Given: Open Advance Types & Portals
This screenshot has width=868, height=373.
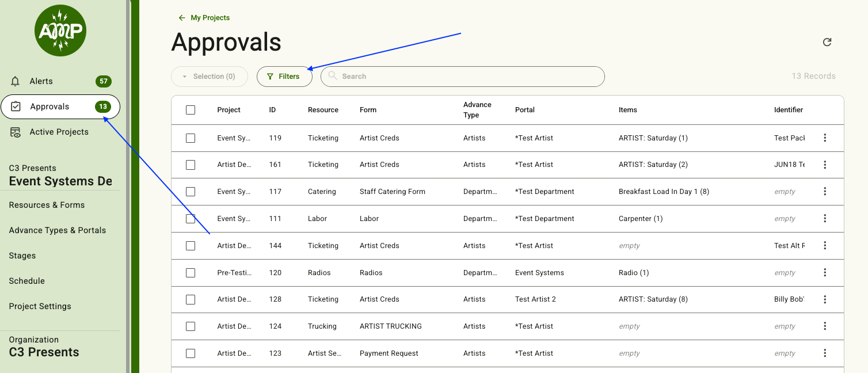Looking at the screenshot, I should [x=58, y=230].
